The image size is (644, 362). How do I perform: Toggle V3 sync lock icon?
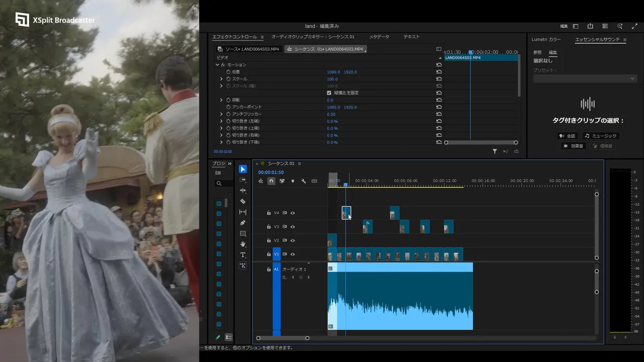pyautogui.click(x=284, y=227)
